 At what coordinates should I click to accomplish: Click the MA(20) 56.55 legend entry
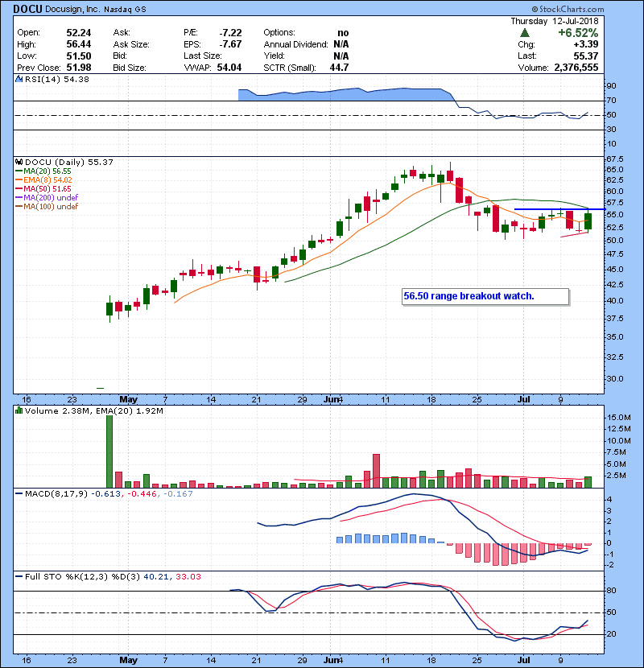coord(43,171)
